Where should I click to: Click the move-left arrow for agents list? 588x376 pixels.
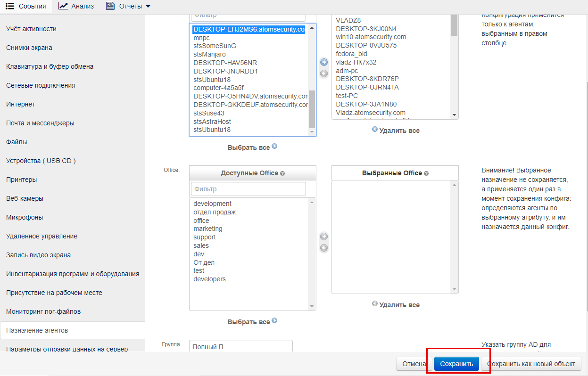click(x=323, y=74)
